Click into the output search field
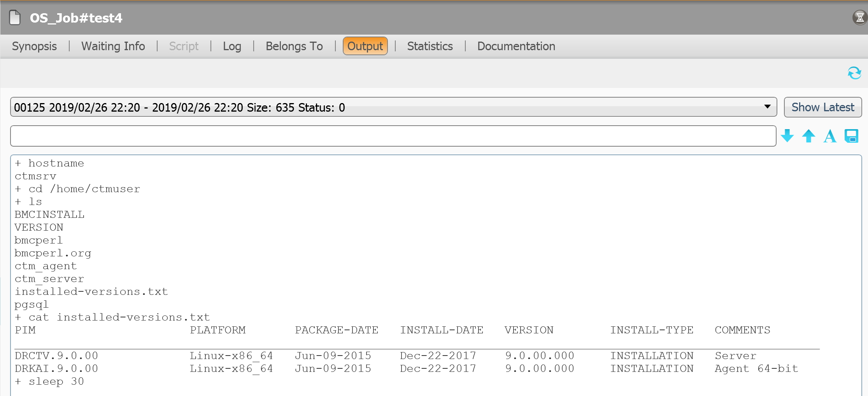868x396 pixels. coord(393,136)
